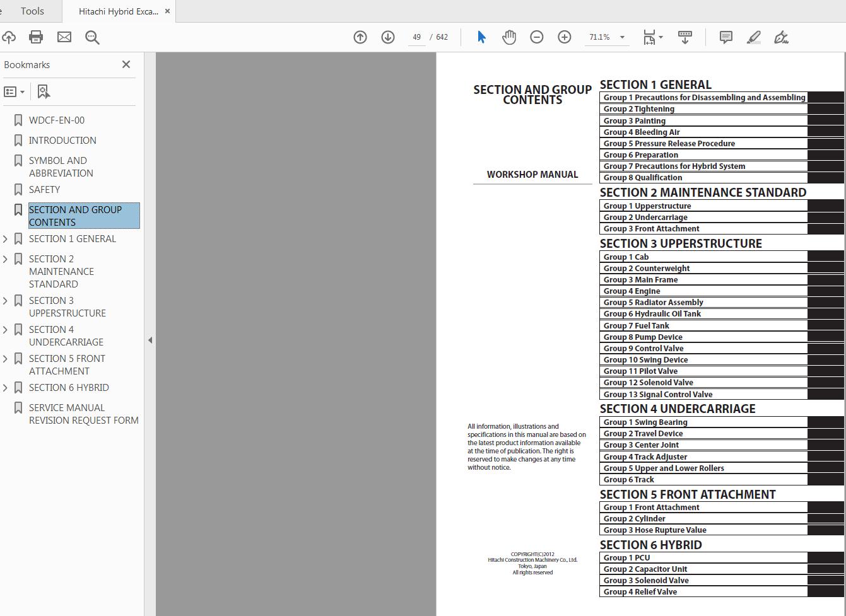Image resolution: width=846 pixels, height=616 pixels.
Task: Activate the hand pan tool
Action: click(x=509, y=37)
